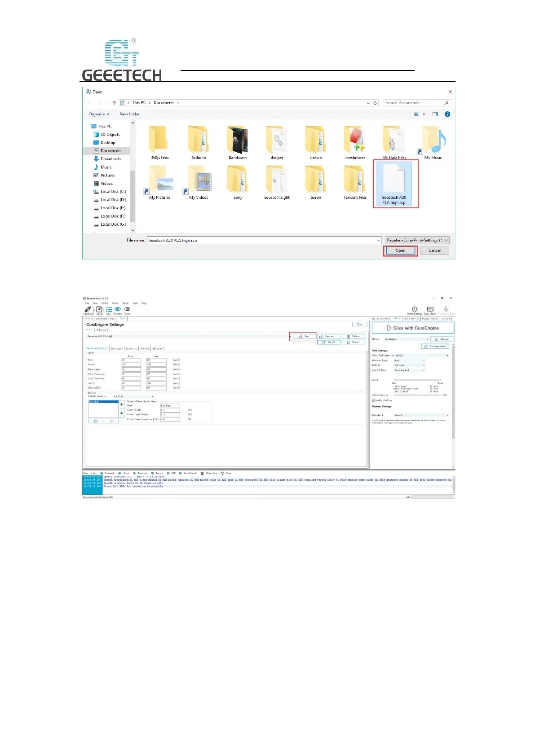Expand the address bar history dropdown
535x756 pixels.
(x=368, y=103)
